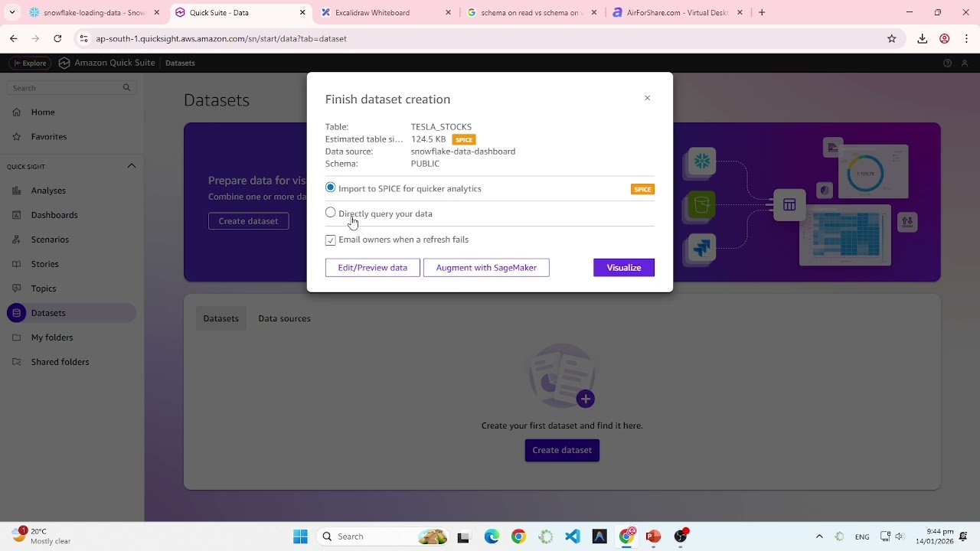Show hidden system tray icons
The image size is (980, 551).
819,536
